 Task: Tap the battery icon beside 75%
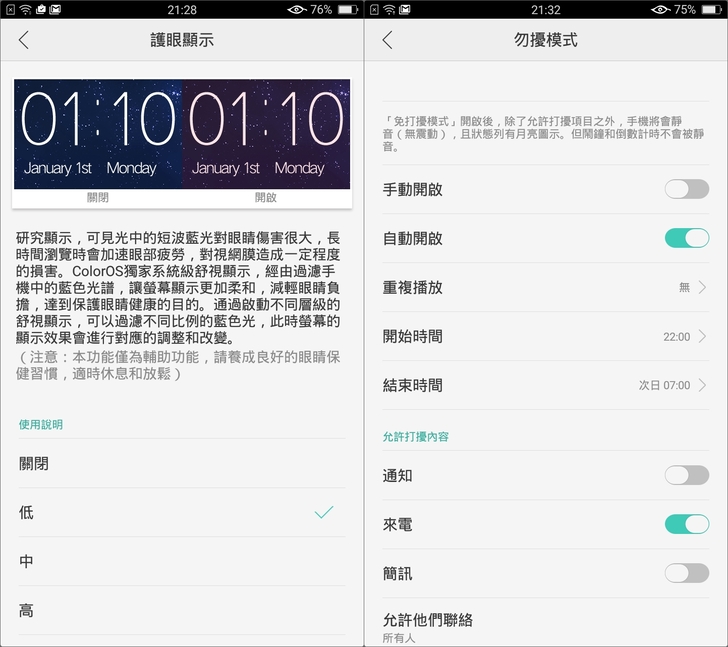click(x=712, y=9)
